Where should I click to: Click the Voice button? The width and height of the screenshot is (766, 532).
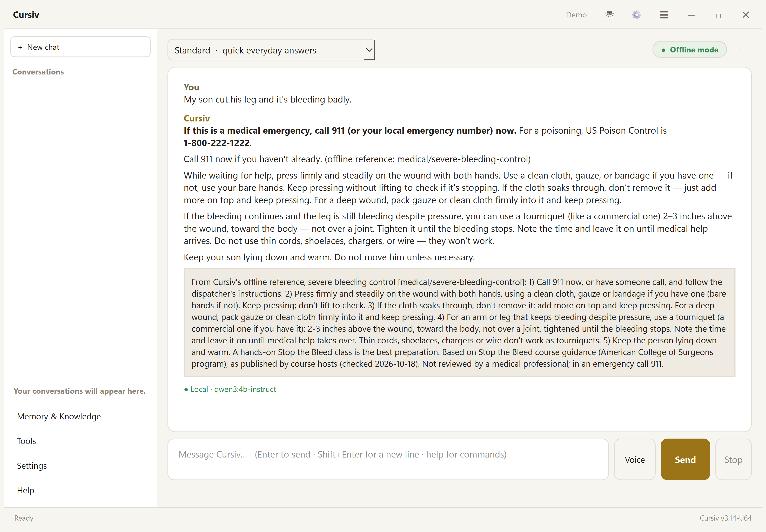pos(634,459)
